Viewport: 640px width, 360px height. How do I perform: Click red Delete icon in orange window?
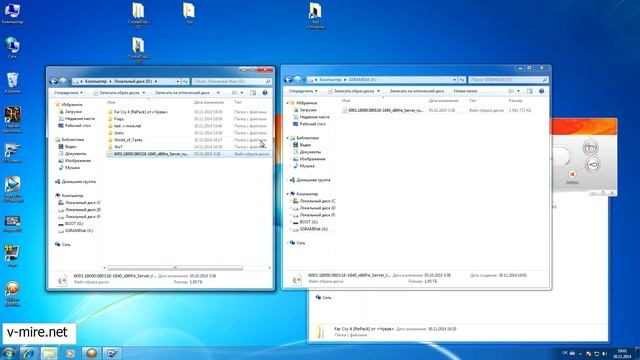pos(572,174)
